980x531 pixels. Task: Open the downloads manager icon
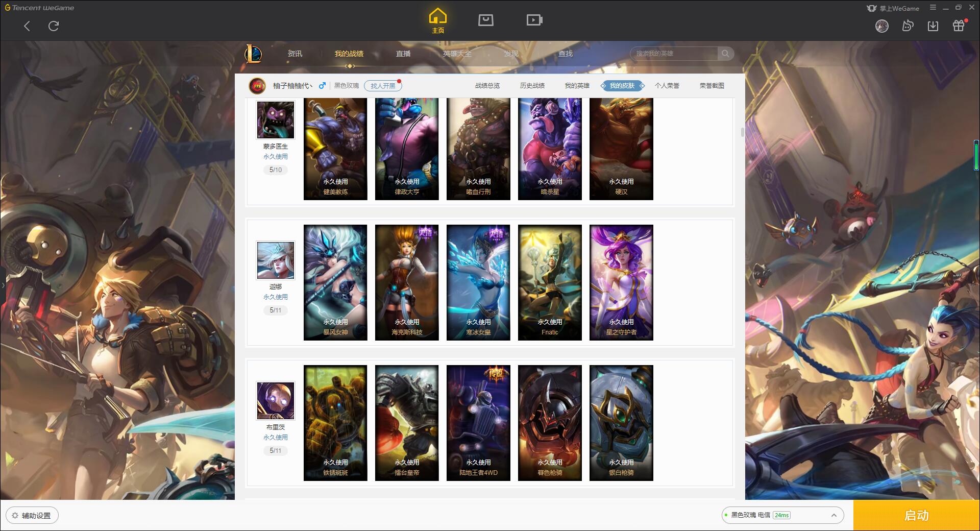click(x=933, y=26)
